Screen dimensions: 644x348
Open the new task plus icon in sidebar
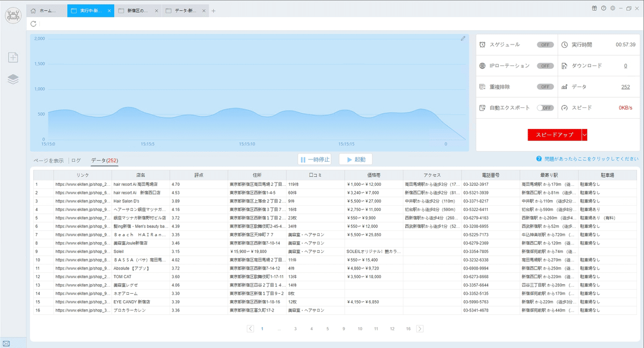coord(13,57)
